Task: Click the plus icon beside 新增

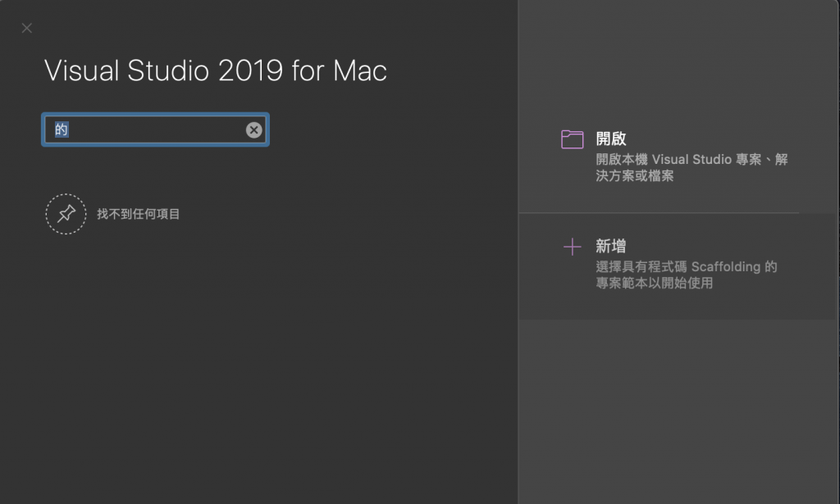Action: tap(572, 247)
